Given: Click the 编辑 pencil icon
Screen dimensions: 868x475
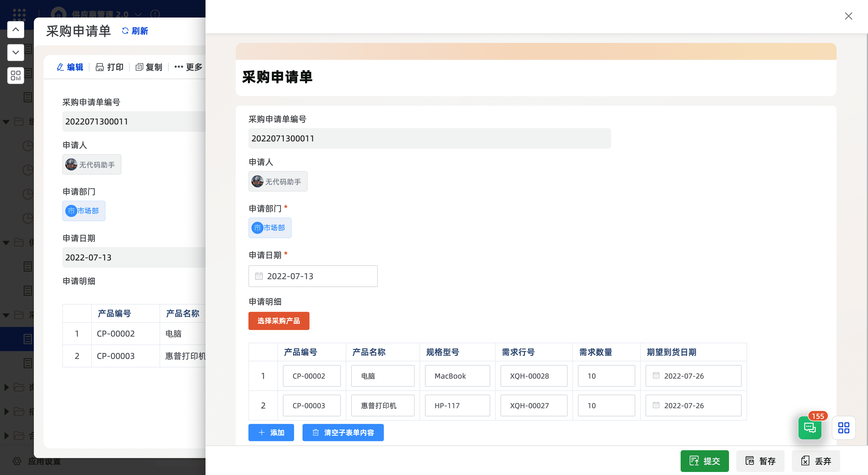Looking at the screenshot, I should 60,67.
